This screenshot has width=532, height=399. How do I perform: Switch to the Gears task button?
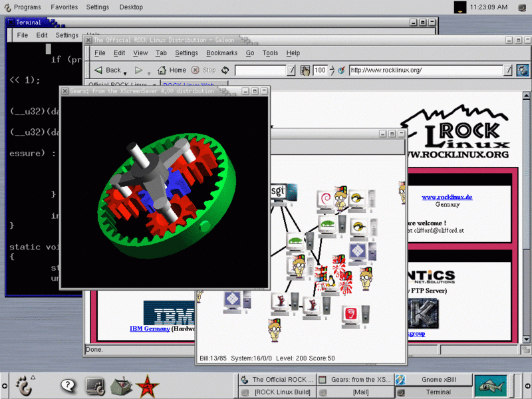pos(356,380)
